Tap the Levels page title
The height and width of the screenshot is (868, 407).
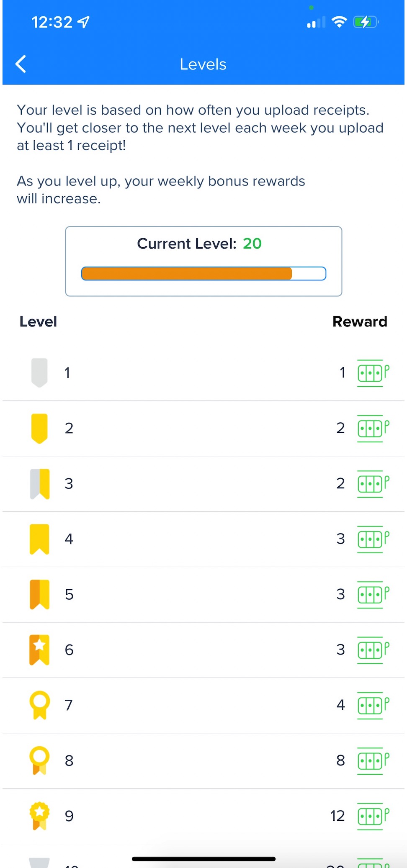click(x=203, y=64)
